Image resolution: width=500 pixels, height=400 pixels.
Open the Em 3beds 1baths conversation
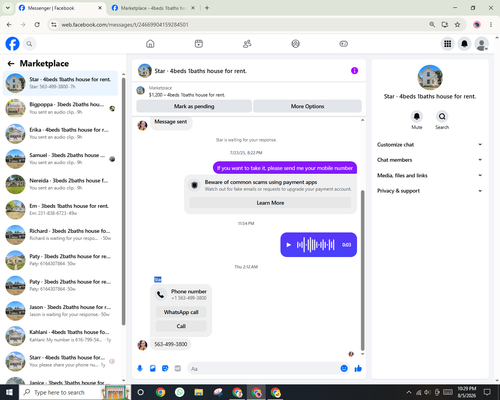(x=60, y=209)
